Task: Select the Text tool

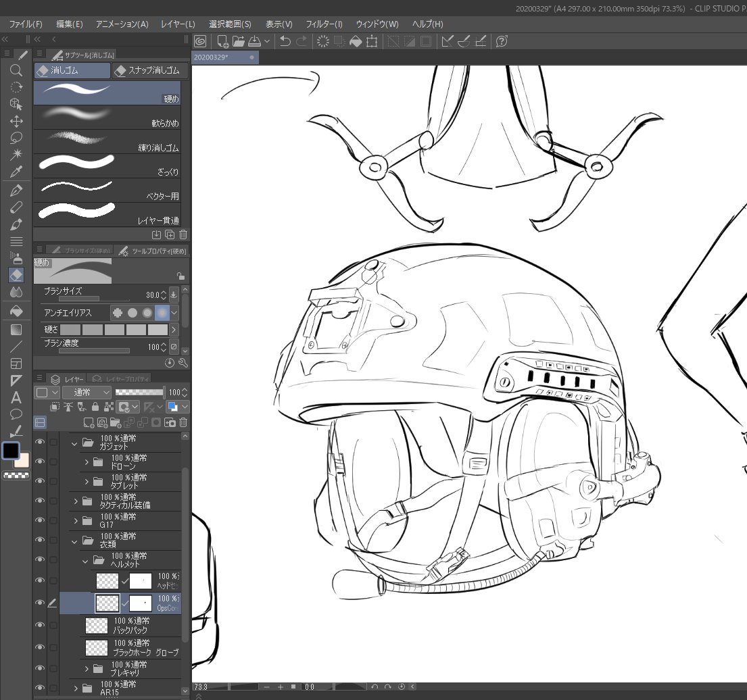Action: pyautogui.click(x=16, y=397)
